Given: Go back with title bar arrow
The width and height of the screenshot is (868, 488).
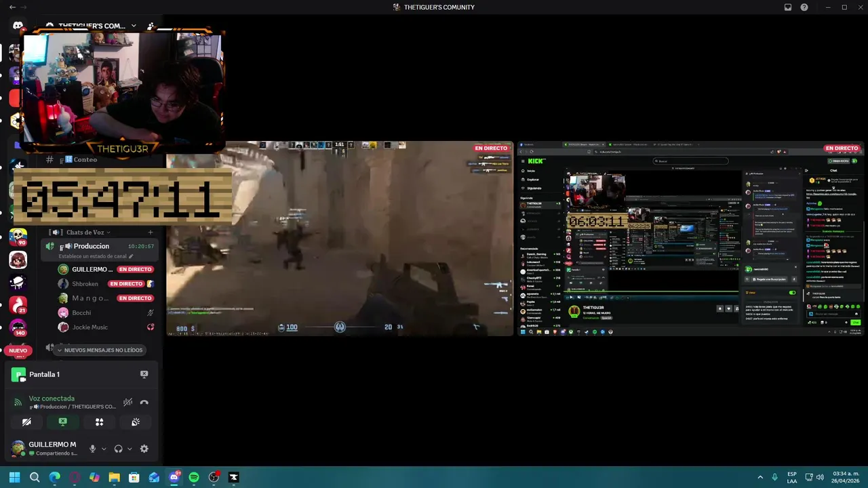Looking at the screenshot, I should 12,7.
